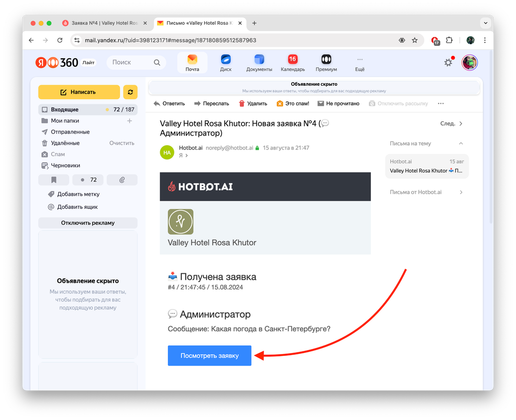Show more services with Ещё
The height and width of the screenshot is (420, 516).
(x=360, y=64)
